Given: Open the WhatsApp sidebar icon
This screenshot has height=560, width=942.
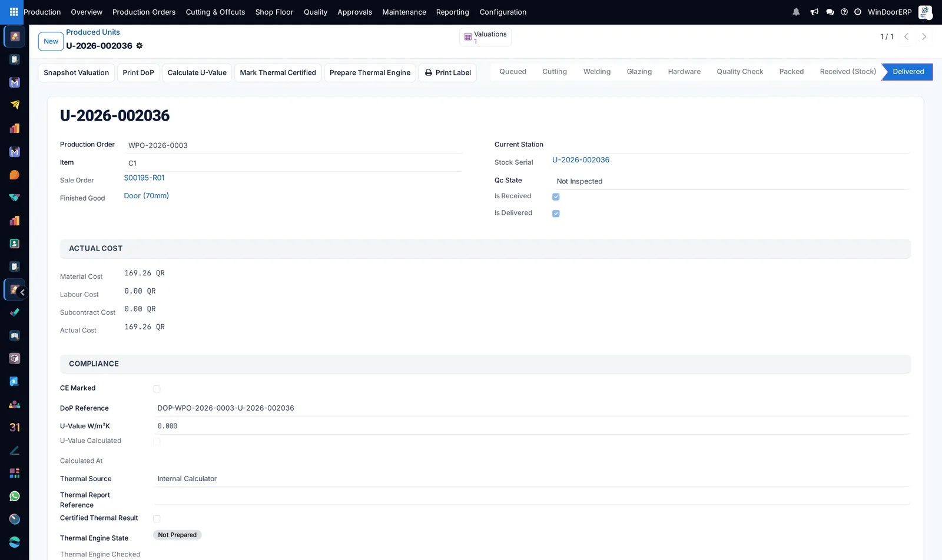Looking at the screenshot, I should (15, 496).
